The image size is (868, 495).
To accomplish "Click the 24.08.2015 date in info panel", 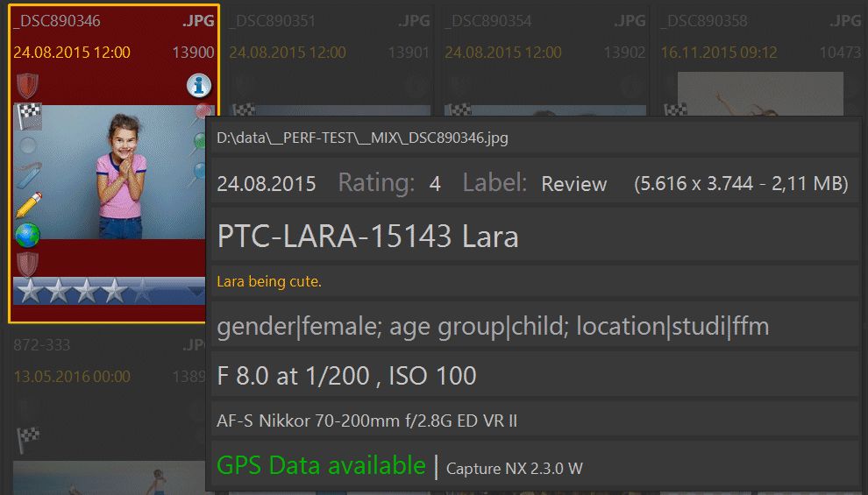I will point(267,184).
